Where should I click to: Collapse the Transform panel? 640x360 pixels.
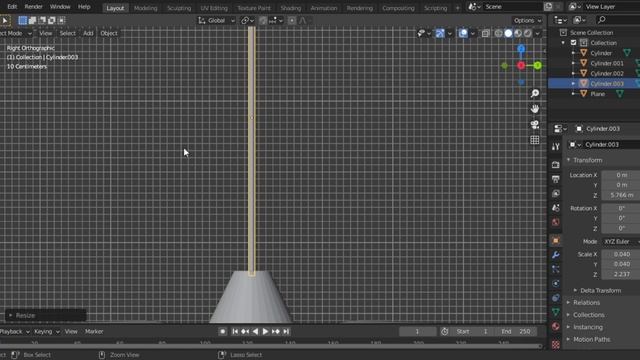pos(587,160)
